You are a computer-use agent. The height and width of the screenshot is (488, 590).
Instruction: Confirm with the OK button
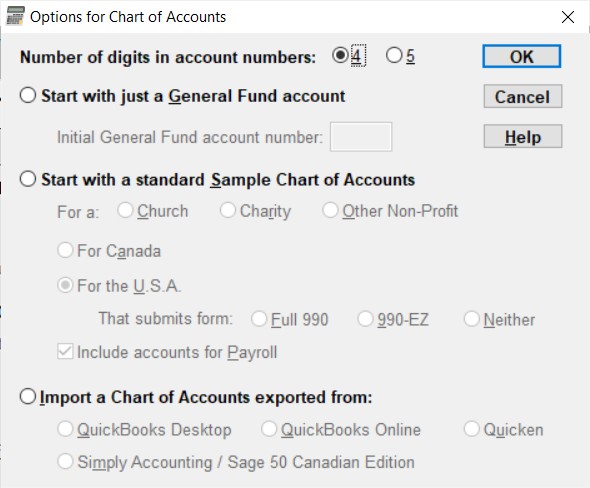(522, 56)
